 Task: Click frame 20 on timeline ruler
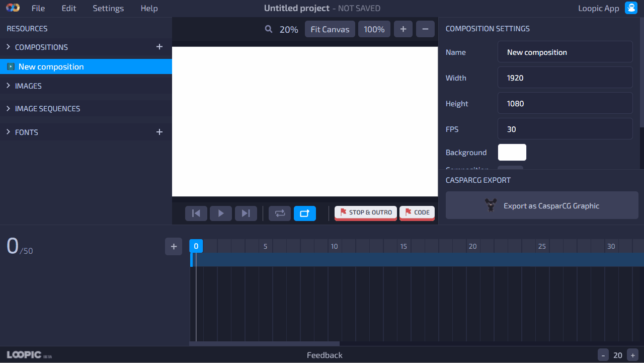472,246
